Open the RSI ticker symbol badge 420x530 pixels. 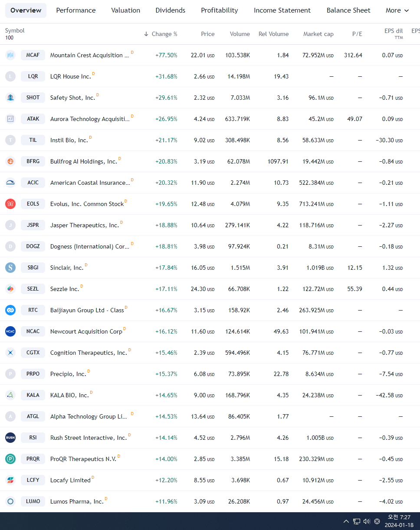[x=33, y=438]
